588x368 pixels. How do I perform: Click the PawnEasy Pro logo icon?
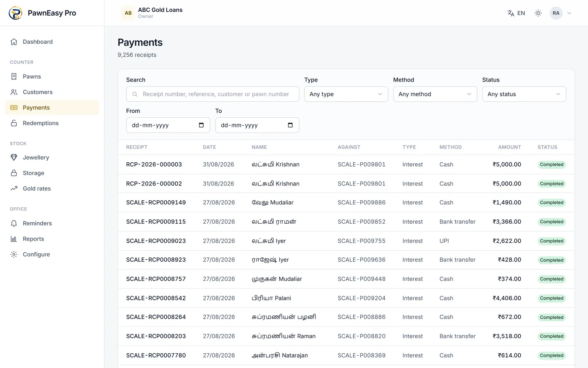click(x=16, y=13)
